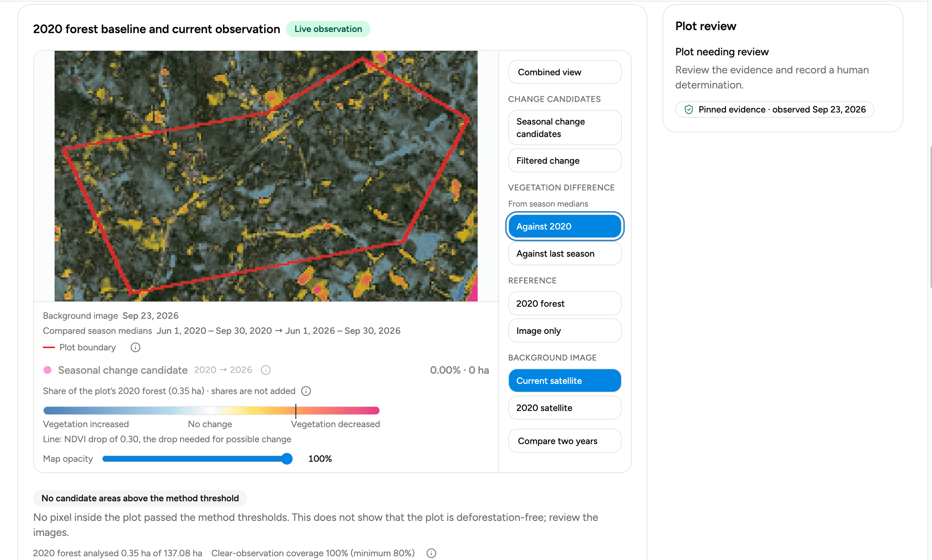Click Pinned evidence observed Sep 23, 2026
This screenshot has height=560, width=932.
[x=774, y=110]
